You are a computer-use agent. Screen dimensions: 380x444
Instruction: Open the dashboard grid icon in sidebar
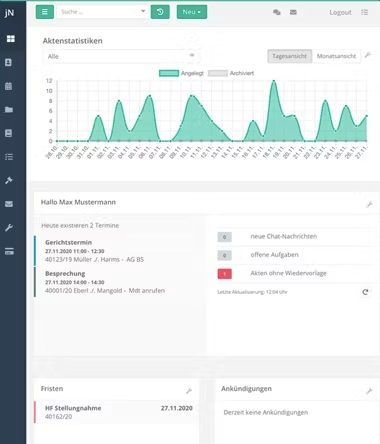coord(11,39)
